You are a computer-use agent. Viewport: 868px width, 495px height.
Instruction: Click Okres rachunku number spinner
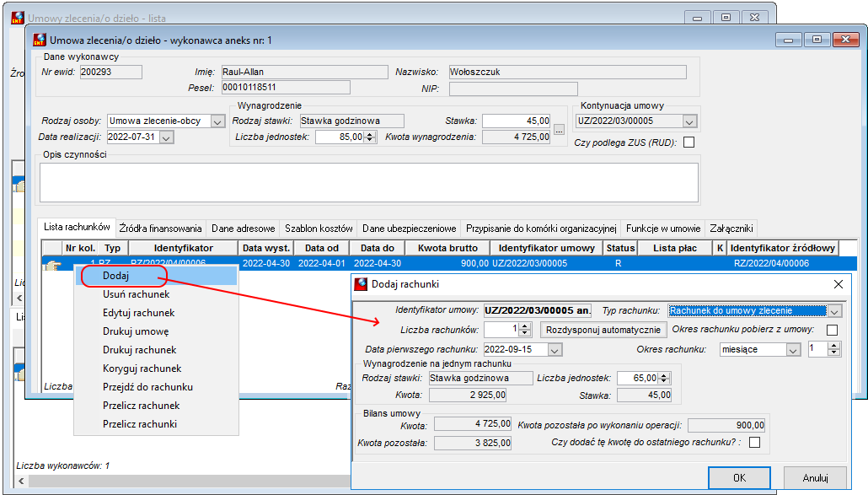coord(834,349)
